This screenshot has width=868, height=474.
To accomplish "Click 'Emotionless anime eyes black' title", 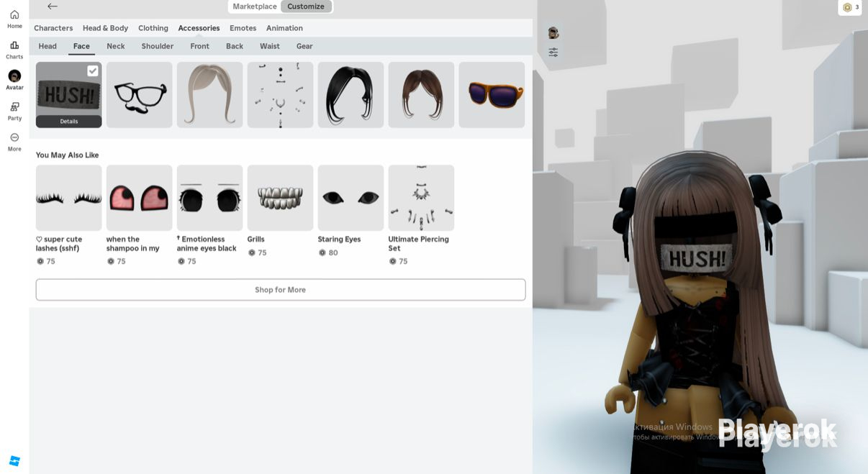I will click(207, 244).
